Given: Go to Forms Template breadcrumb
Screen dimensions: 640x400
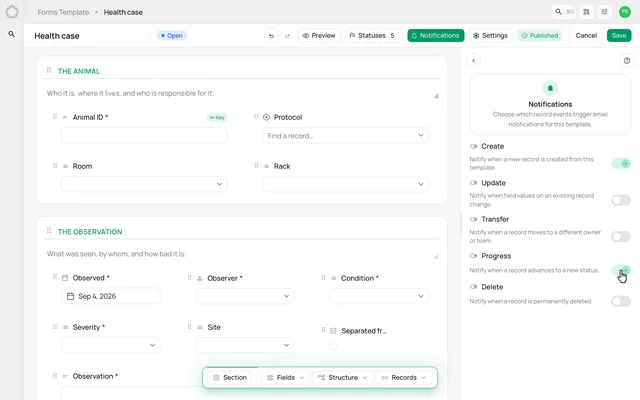Looking at the screenshot, I should point(63,12).
